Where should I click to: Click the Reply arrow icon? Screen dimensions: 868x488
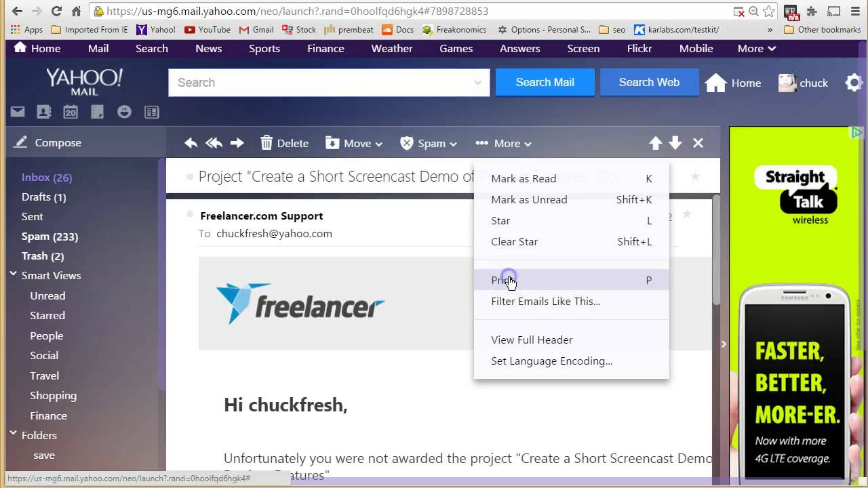(x=191, y=143)
